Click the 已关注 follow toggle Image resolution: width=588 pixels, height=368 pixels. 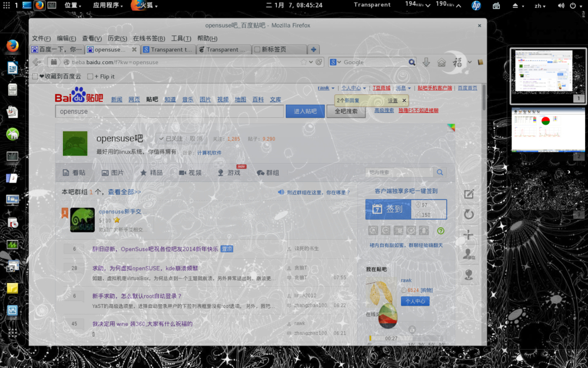[x=171, y=138]
